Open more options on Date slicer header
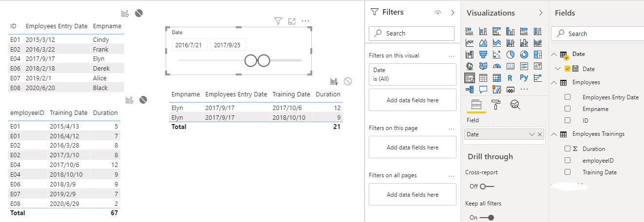 click(305, 21)
